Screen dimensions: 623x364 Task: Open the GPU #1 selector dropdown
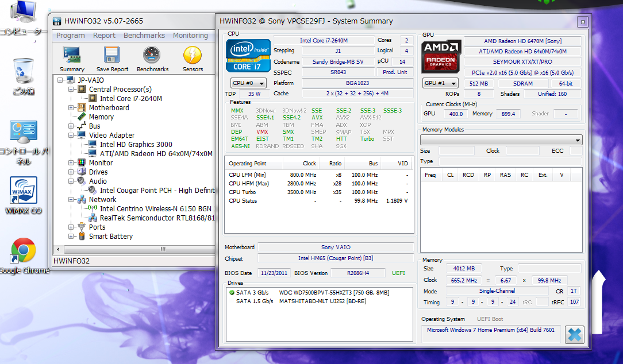pyautogui.click(x=440, y=83)
